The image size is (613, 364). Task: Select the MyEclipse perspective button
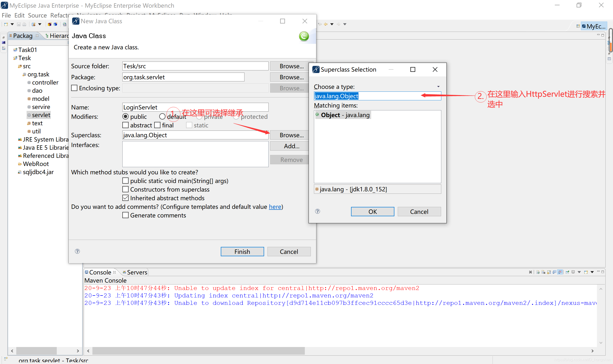point(594,26)
